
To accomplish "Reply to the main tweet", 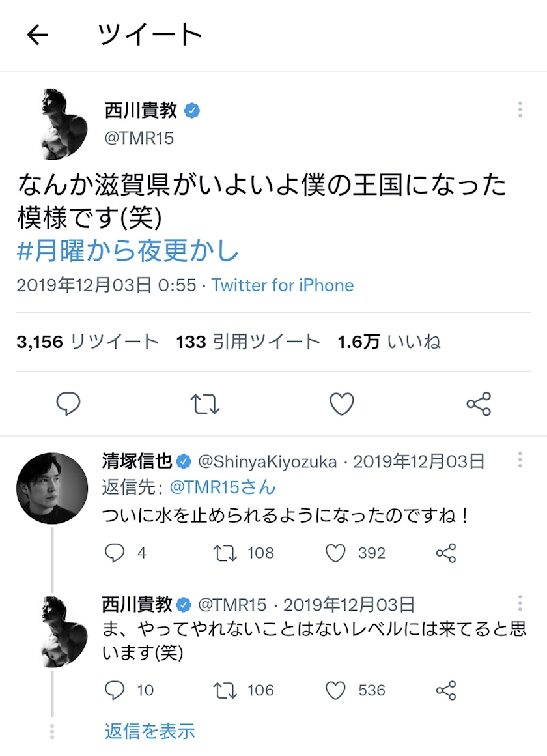I will click(x=68, y=404).
